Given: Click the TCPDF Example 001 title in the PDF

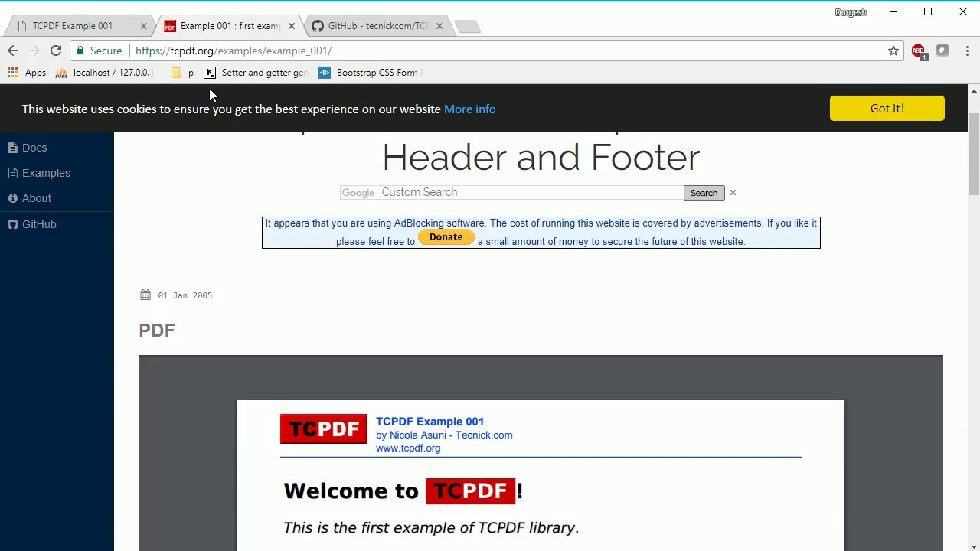Looking at the screenshot, I should (430, 422).
